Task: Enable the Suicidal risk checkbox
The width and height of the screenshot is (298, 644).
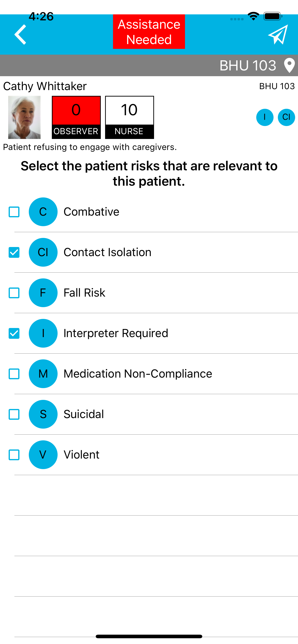Action: 14,414
